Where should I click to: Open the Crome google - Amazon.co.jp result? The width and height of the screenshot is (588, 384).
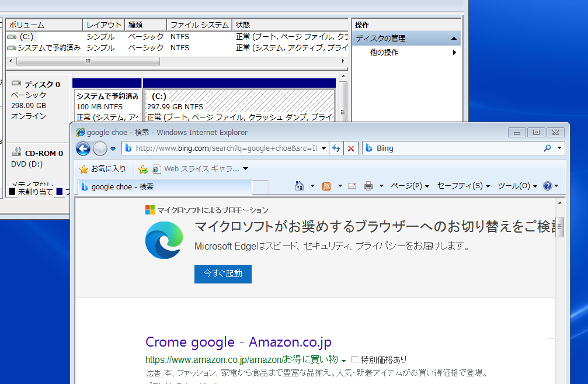tap(238, 342)
